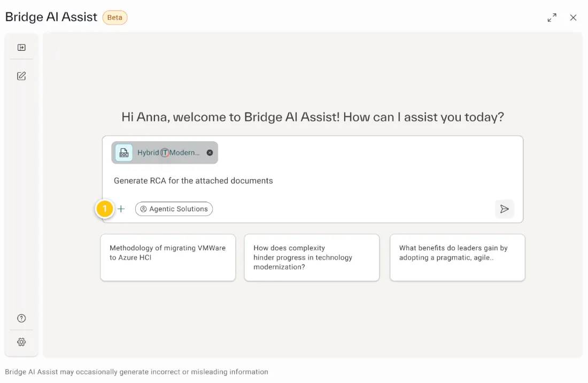Viewport: 588px width, 383px height.
Task: Expand Bridge AI Assist to full screen
Action: [x=552, y=18]
